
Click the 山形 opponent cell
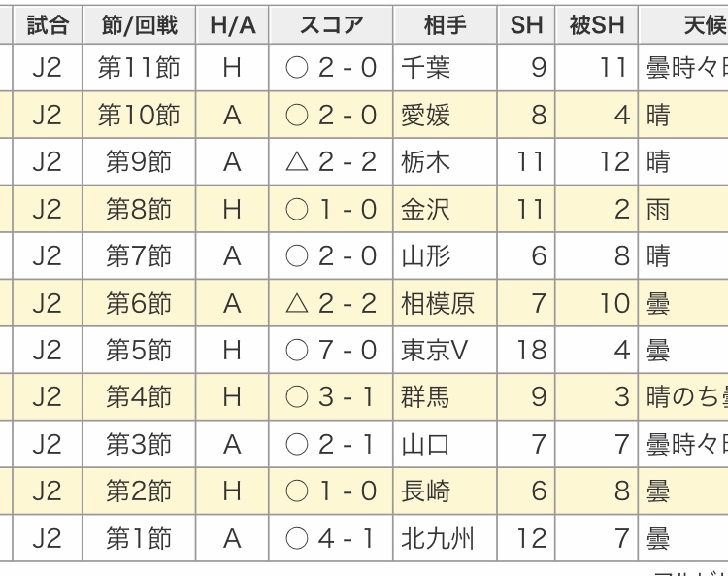425,256
